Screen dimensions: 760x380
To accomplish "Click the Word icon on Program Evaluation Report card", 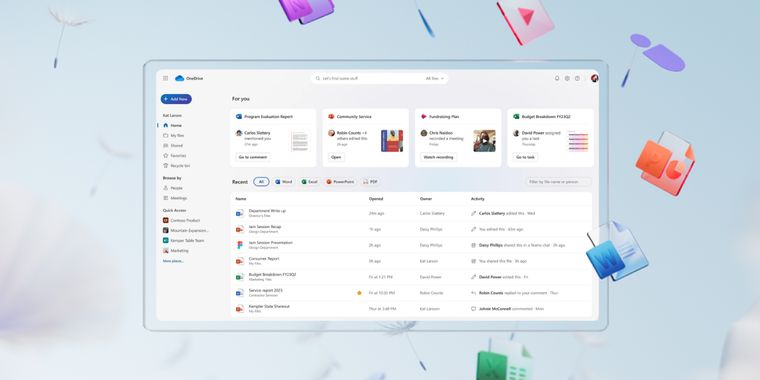I will click(239, 117).
